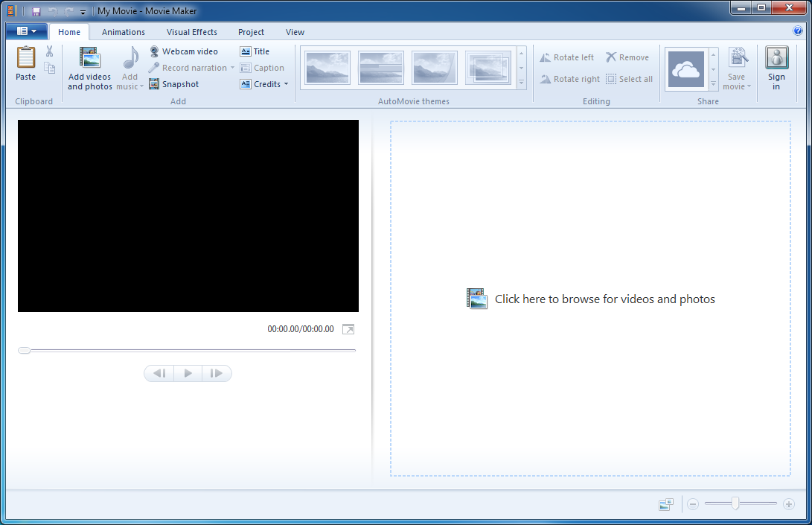
Task: Expand the AutoMovie themes gallery
Action: (522, 83)
